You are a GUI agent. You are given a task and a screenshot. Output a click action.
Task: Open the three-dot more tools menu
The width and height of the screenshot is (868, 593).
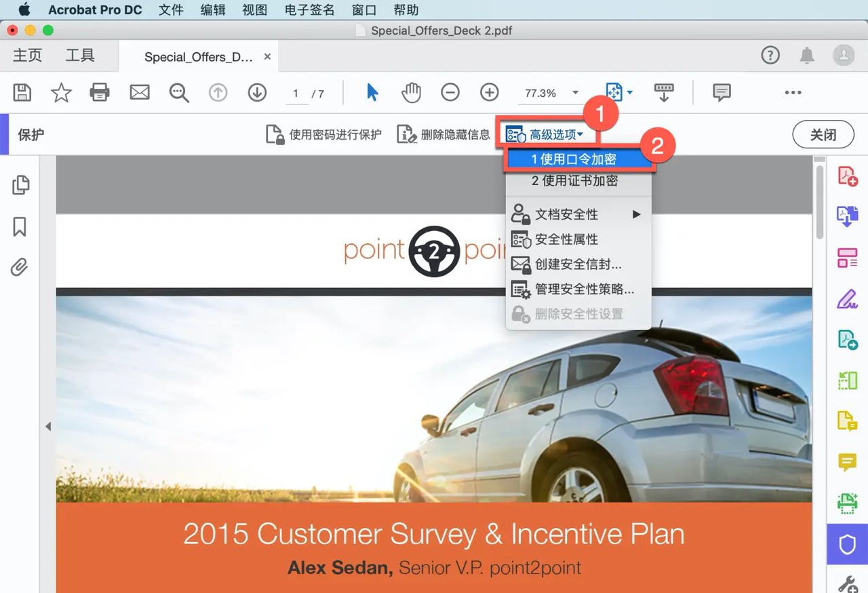click(x=793, y=93)
